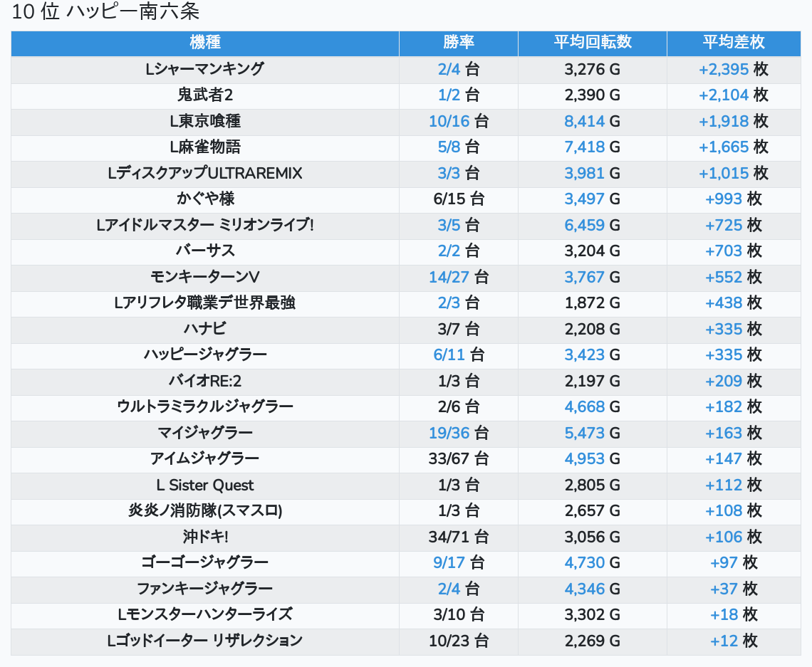This screenshot has height=667, width=812.
Task: Click the +106 value in 沖ドキ! row
Action: 724,537
